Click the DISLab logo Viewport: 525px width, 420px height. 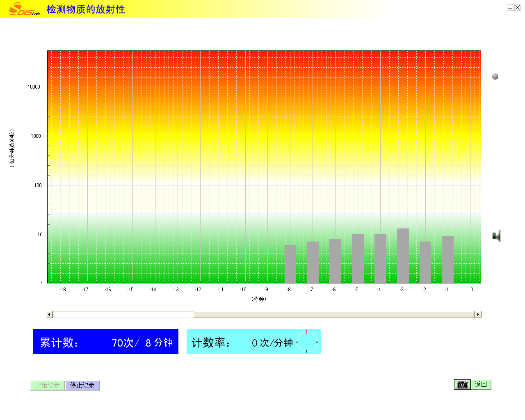pos(24,9)
